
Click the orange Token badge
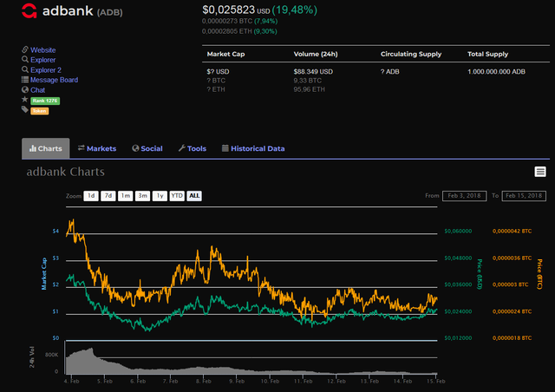[x=40, y=111]
